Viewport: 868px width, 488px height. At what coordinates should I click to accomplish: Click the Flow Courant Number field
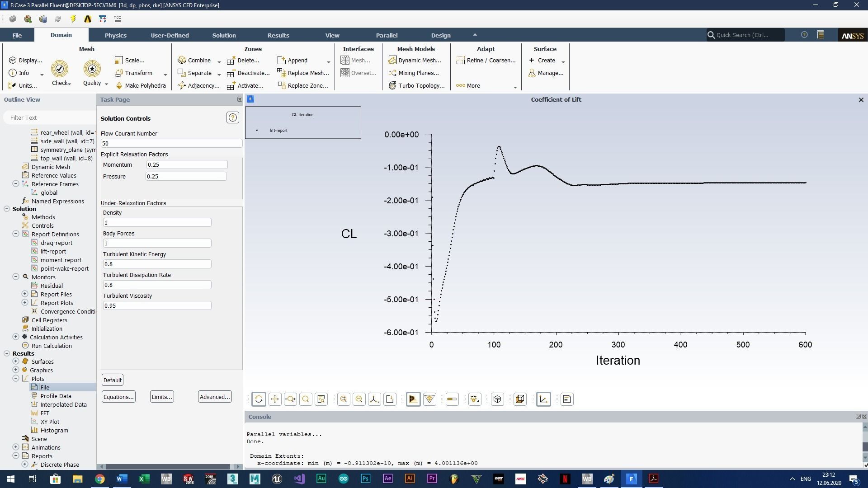pyautogui.click(x=171, y=143)
